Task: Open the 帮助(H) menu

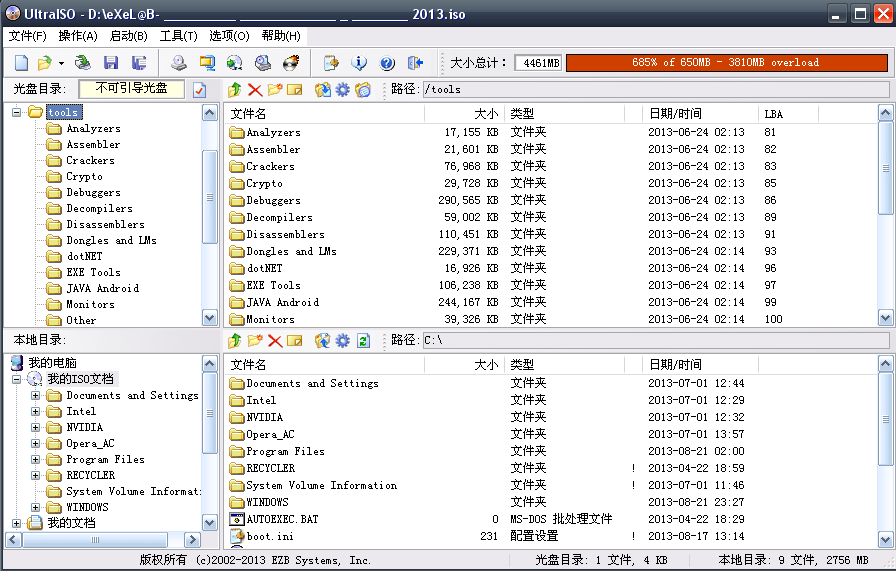Action: click(x=281, y=36)
